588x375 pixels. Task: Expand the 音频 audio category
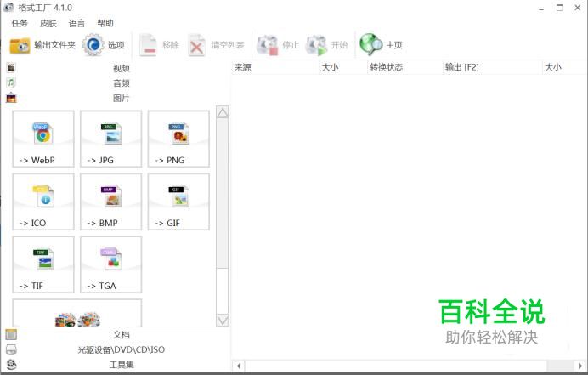(x=115, y=83)
